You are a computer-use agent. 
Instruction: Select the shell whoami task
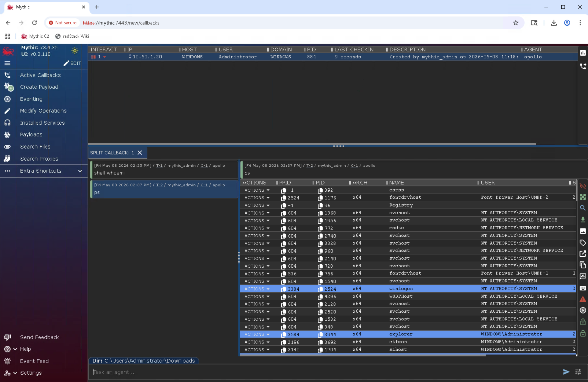164,170
